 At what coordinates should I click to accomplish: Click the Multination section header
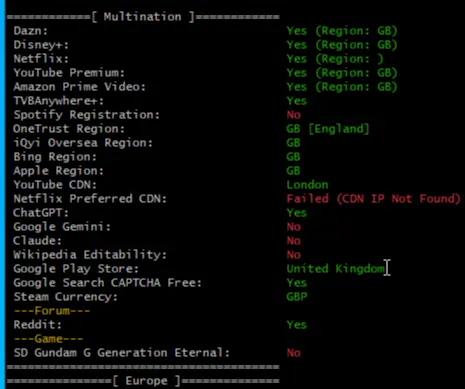tap(143, 17)
